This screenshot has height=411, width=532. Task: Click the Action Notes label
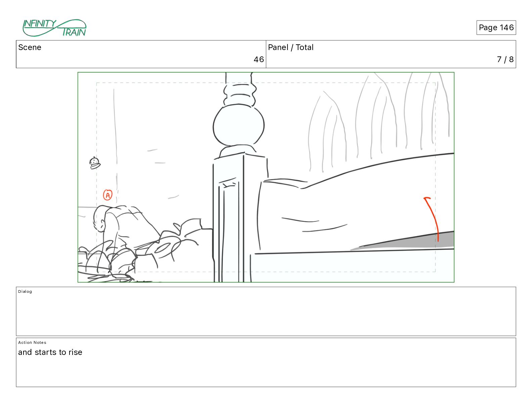32,342
